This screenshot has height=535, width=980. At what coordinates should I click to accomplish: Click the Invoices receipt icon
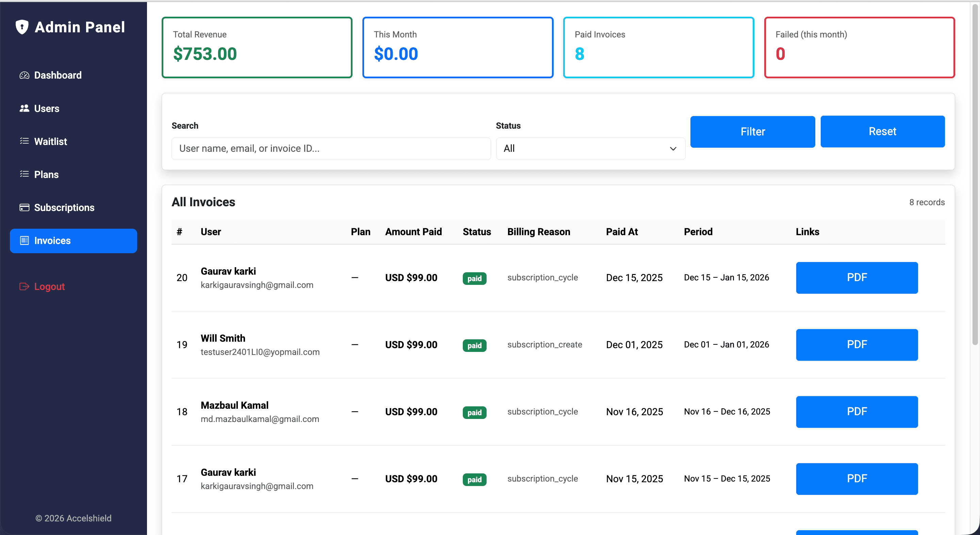click(x=24, y=241)
